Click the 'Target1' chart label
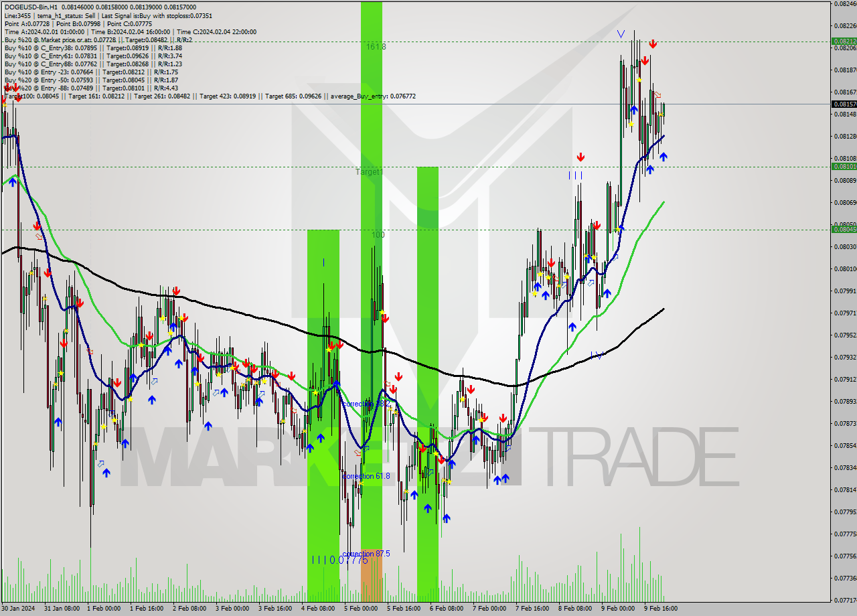Viewport: 857px width, 616px height. click(369, 172)
